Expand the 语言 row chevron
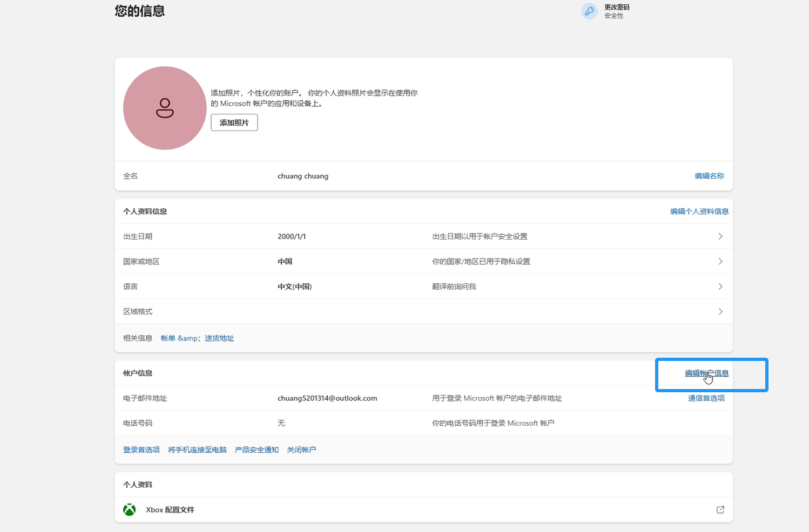 (720, 287)
